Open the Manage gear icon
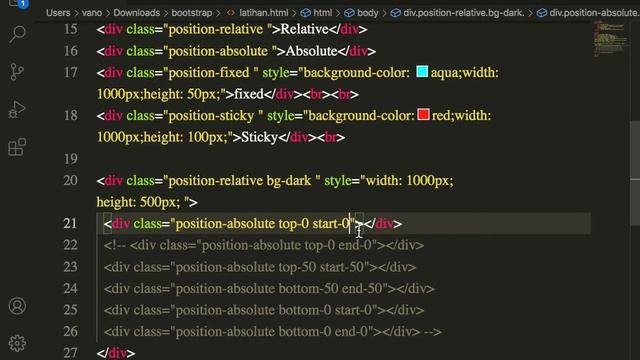 coord(17,343)
